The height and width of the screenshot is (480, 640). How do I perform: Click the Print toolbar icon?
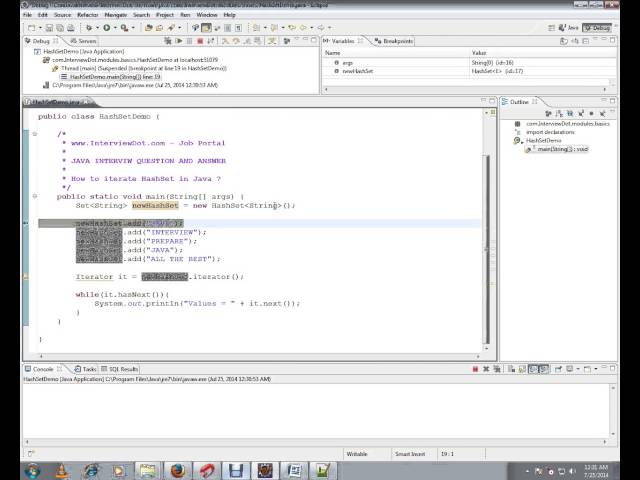coord(71,28)
